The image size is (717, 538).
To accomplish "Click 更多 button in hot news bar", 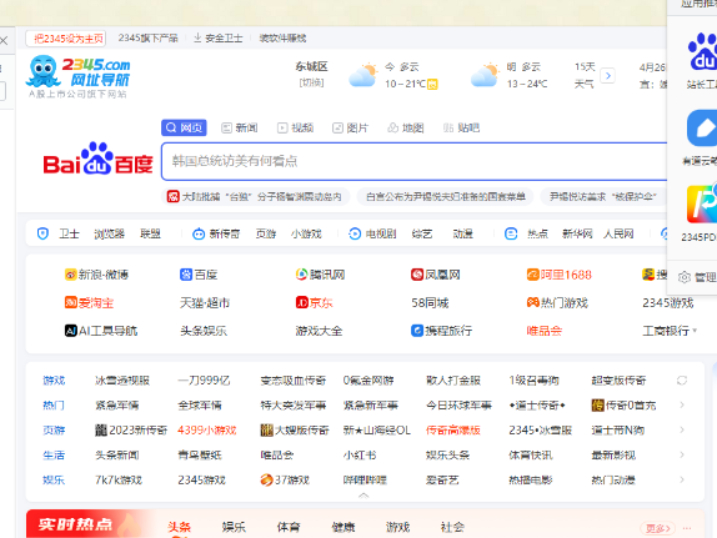I will (x=658, y=528).
